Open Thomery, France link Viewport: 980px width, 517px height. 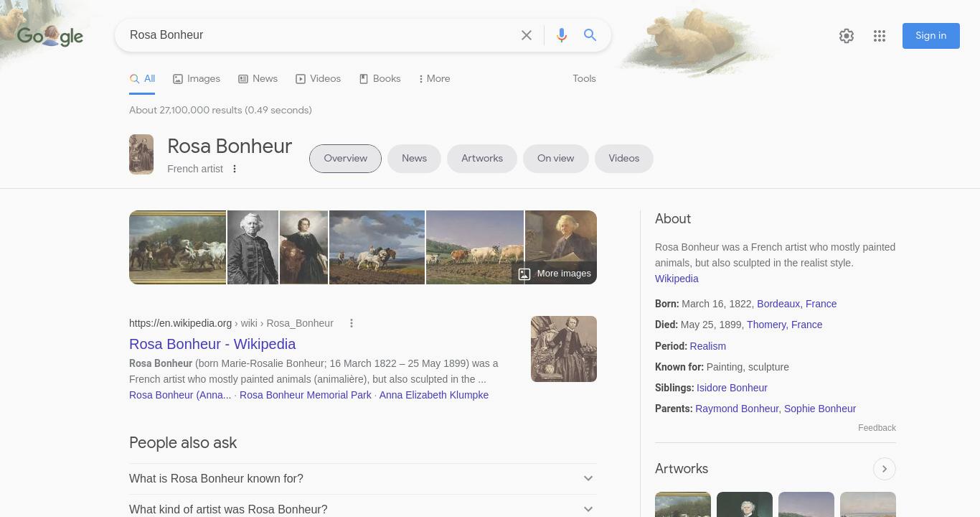click(784, 325)
